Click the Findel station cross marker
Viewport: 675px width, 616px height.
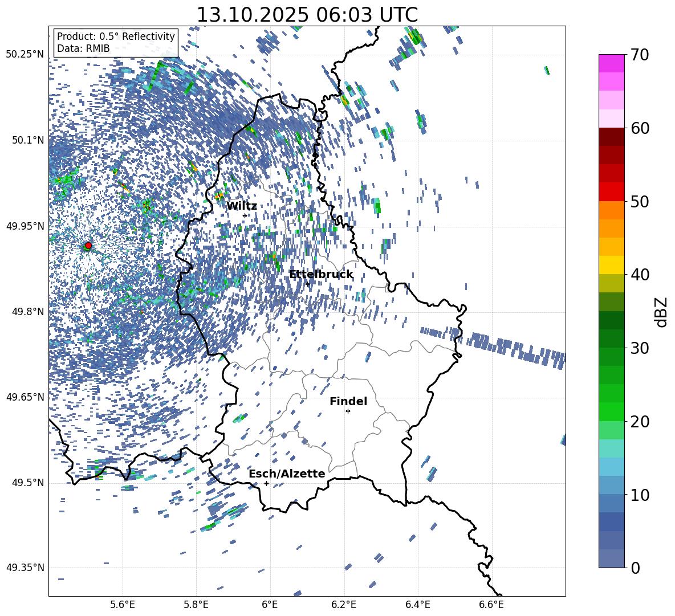(x=348, y=411)
